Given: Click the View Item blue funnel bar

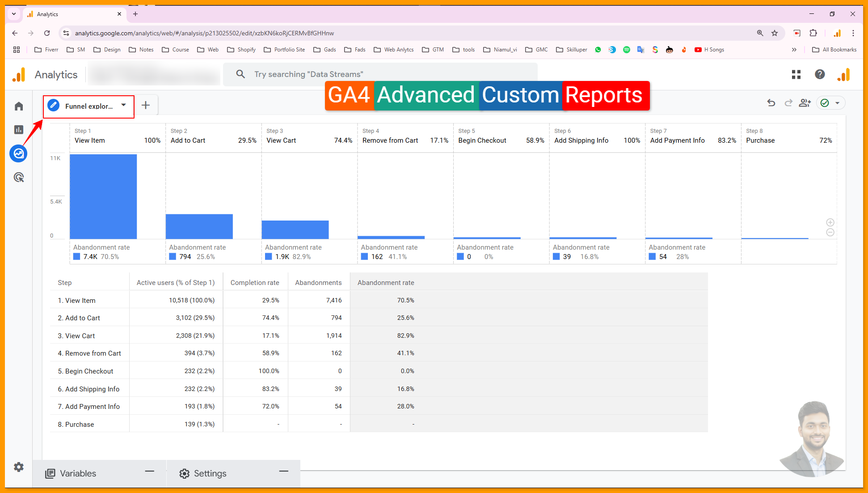Looking at the screenshot, I should (103, 196).
